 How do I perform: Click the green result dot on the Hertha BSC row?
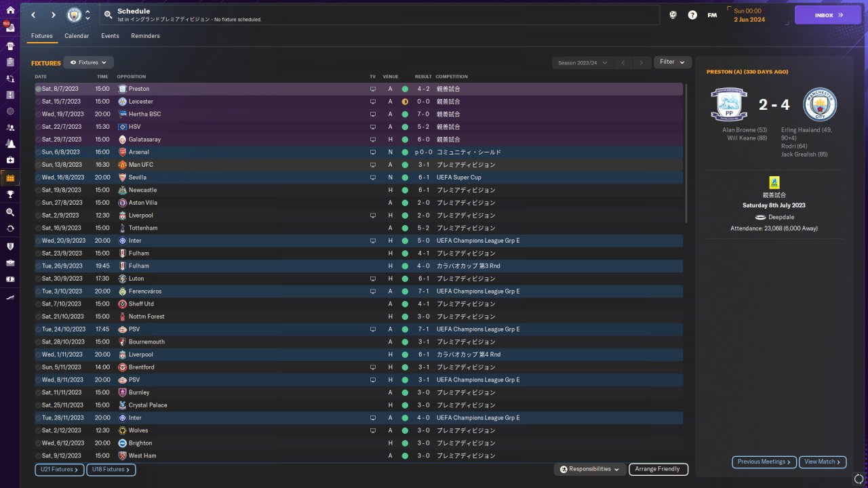click(x=405, y=114)
